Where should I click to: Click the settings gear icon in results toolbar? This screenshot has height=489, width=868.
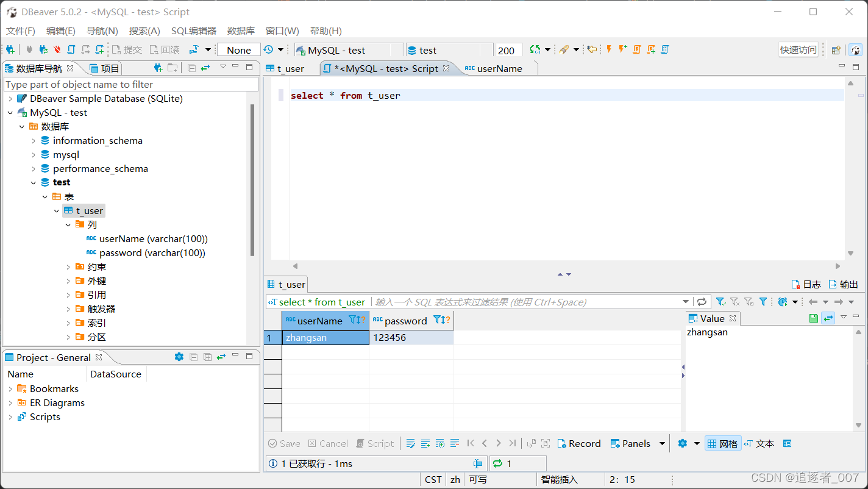682,443
